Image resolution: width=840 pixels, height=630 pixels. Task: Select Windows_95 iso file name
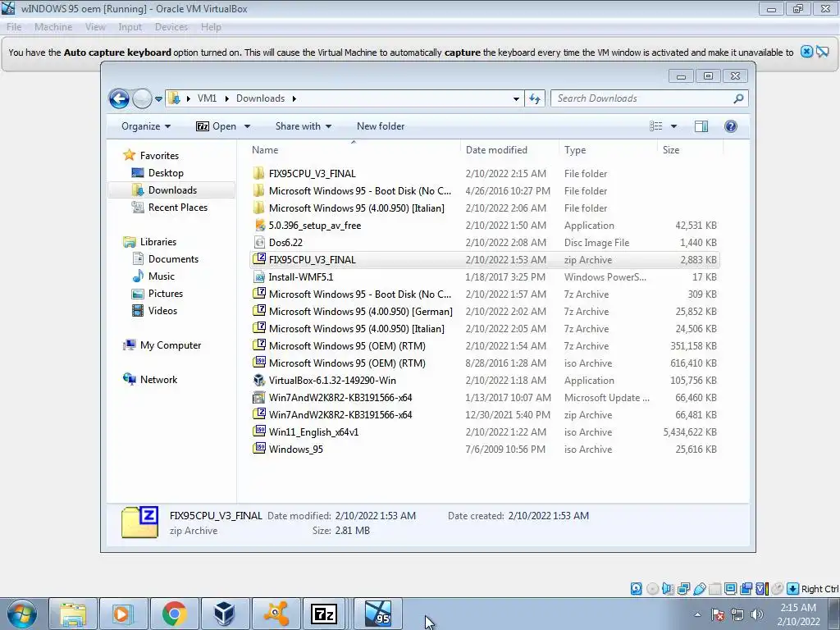[x=295, y=450]
